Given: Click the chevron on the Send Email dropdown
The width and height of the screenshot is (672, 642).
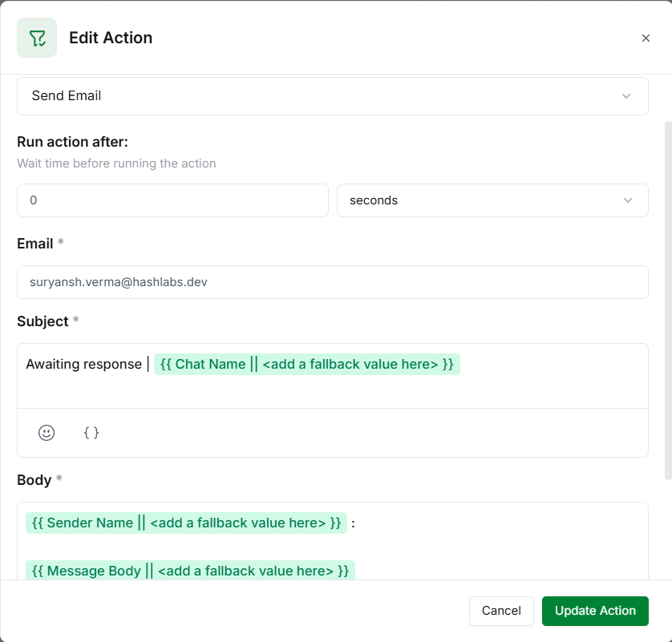Looking at the screenshot, I should (626, 96).
